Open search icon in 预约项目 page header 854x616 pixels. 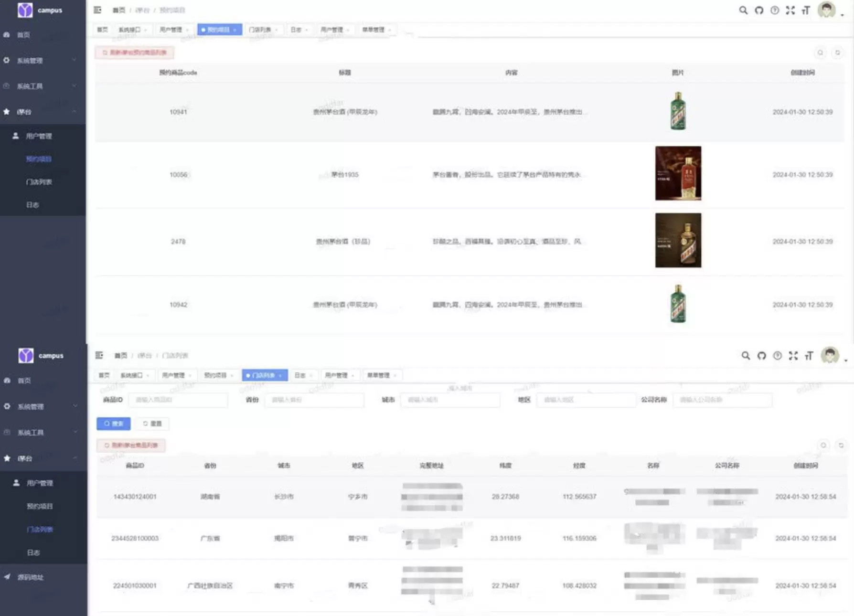point(743,10)
